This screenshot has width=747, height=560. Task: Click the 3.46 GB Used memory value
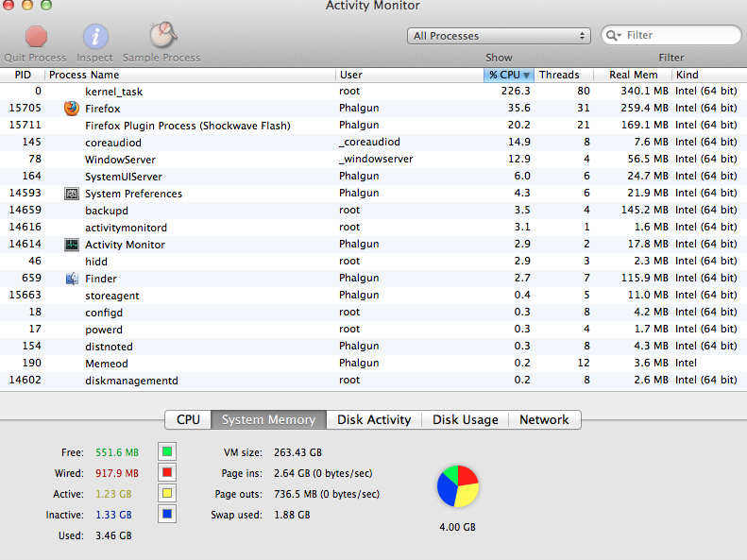tap(113, 535)
